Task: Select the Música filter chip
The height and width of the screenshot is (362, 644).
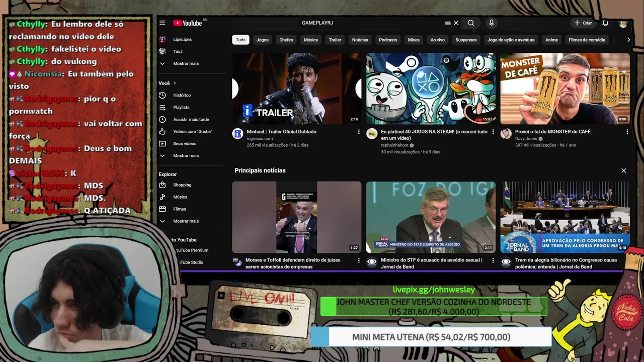Action: coord(311,40)
